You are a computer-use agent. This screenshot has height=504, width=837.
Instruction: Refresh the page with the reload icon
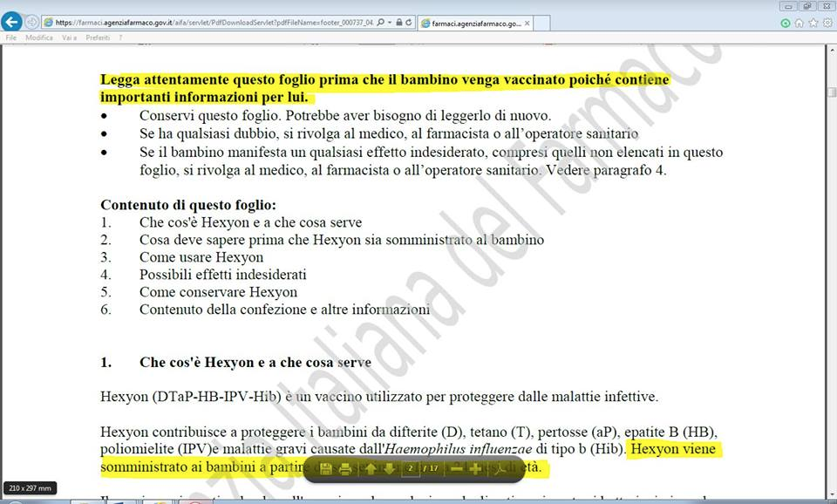pos(408,23)
